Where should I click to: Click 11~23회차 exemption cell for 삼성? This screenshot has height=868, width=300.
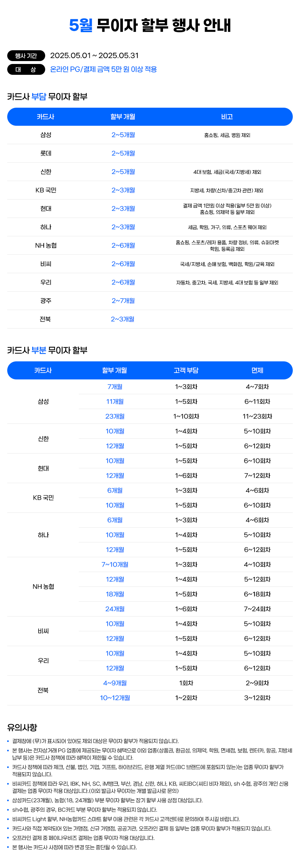click(x=257, y=416)
